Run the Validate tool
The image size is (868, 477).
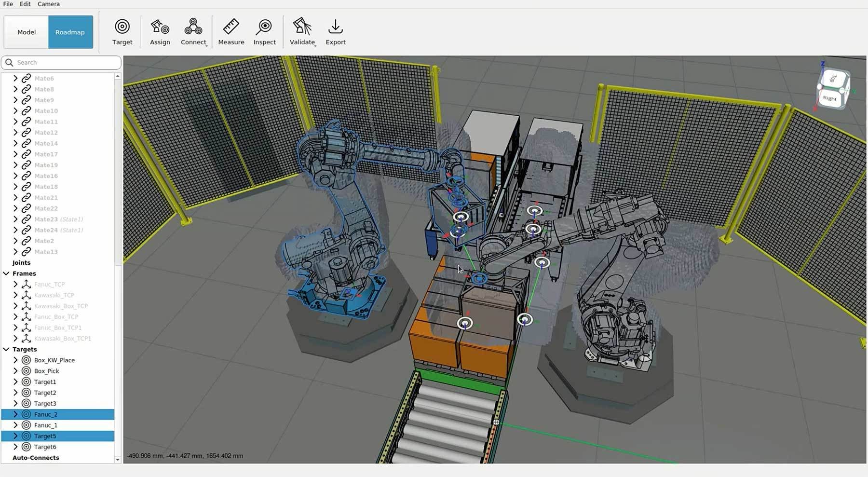coord(302,32)
